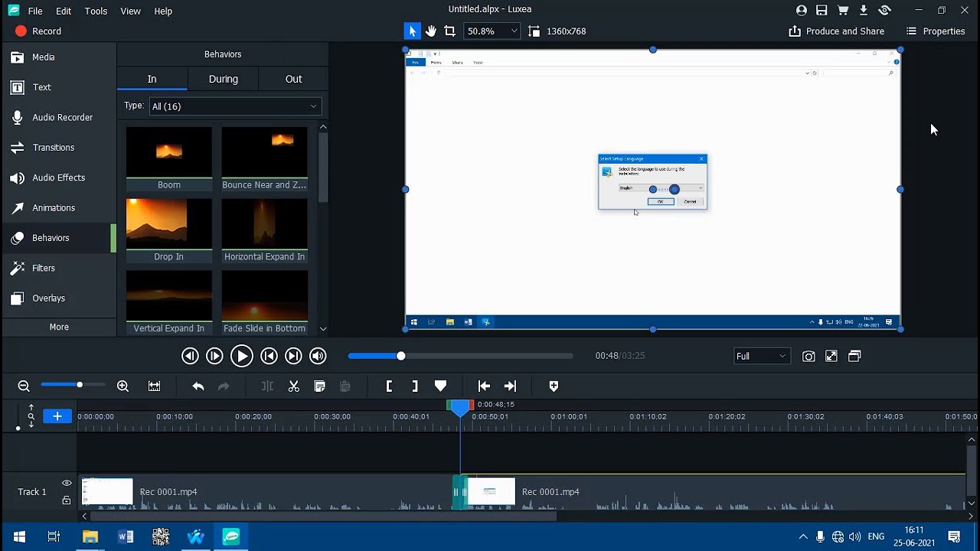Click the fit timeline to window icon
The height and width of the screenshot is (551, 980).
[154, 386]
